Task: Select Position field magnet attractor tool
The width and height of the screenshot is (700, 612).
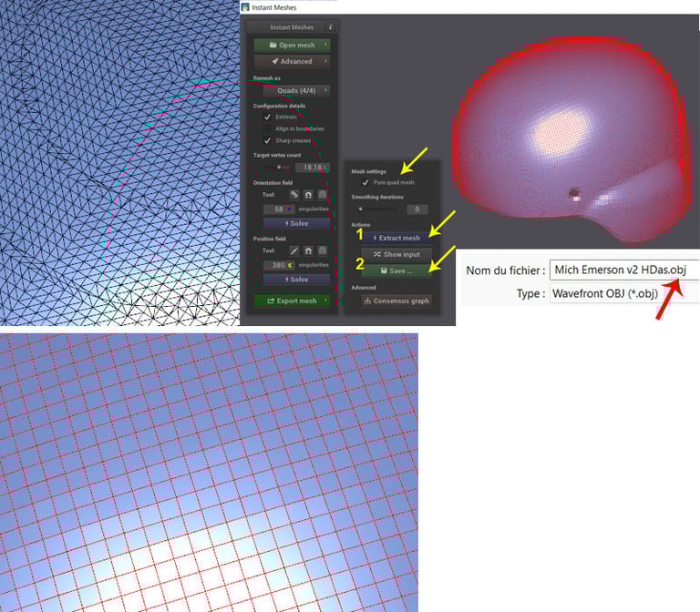Action: (x=308, y=250)
